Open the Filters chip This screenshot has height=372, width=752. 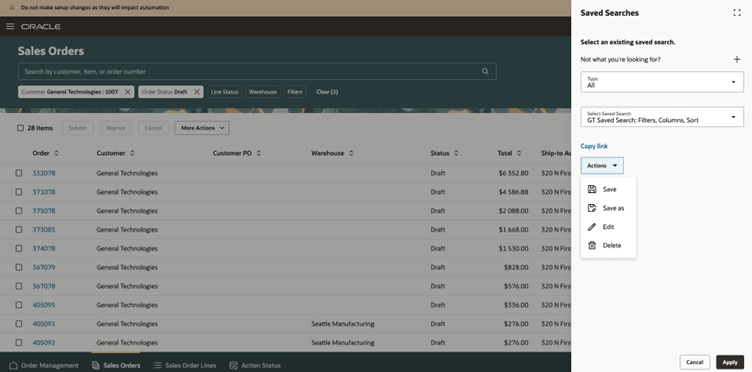[295, 92]
